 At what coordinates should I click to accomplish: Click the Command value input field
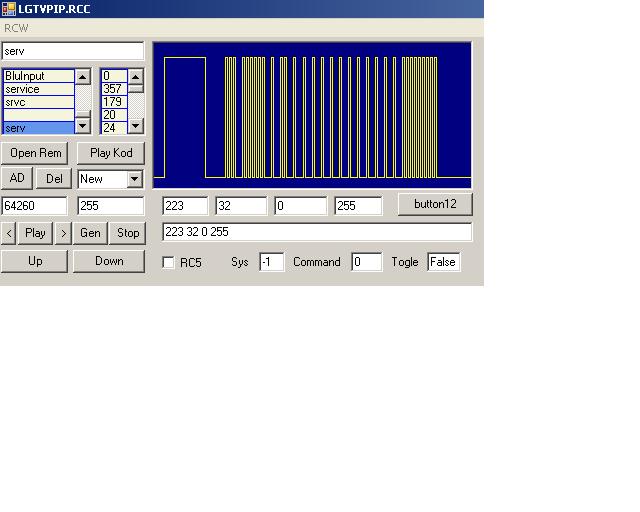(366, 262)
